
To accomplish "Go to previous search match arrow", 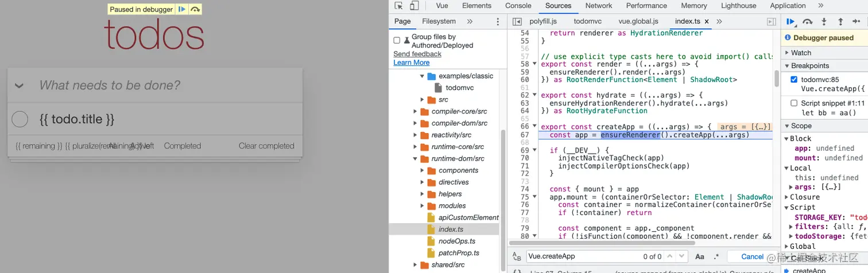I will 671,256.
